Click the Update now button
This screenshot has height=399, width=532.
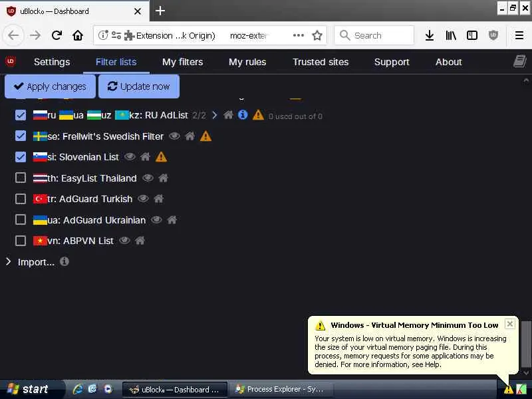pyautogui.click(x=139, y=86)
